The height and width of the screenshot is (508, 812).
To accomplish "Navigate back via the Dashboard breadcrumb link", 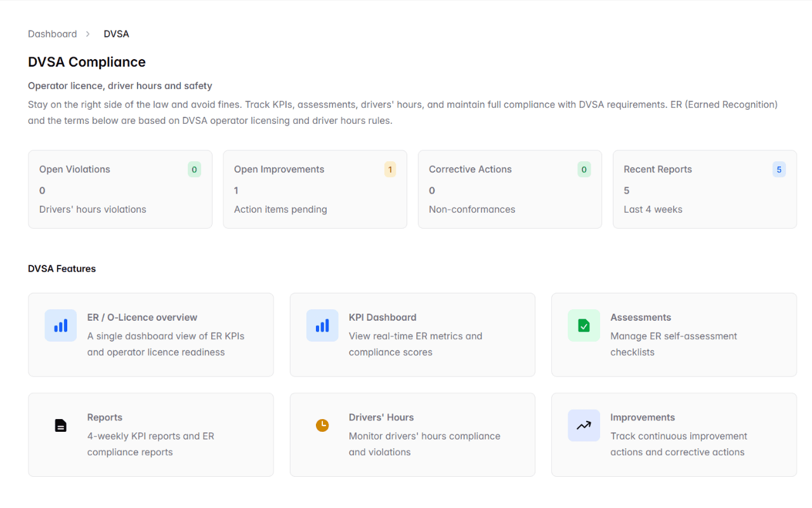I will coord(52,34).
